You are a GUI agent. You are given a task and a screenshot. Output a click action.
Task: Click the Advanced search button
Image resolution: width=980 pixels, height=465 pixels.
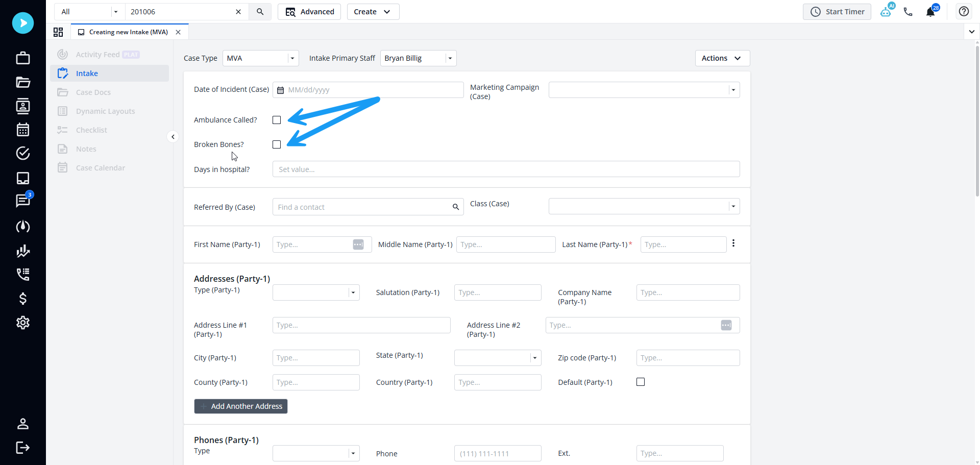310,12
